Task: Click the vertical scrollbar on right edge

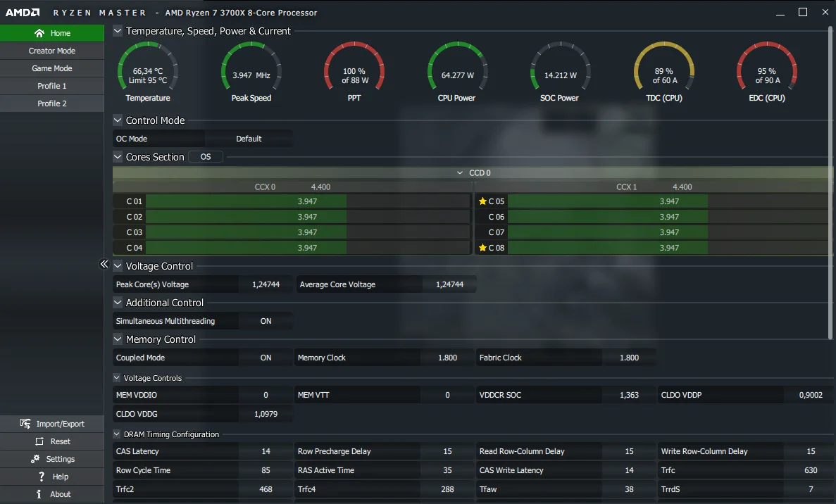Action: click(x=830, y=182)
